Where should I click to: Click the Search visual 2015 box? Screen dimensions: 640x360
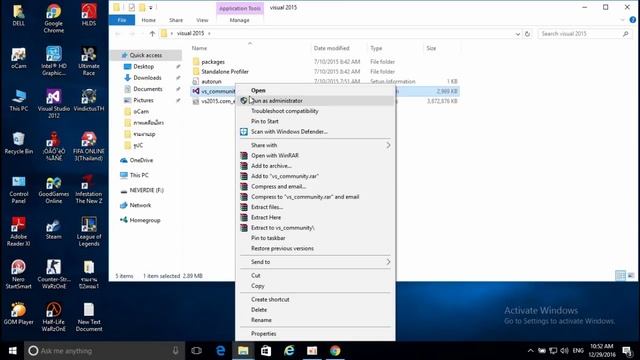point(584,34)
